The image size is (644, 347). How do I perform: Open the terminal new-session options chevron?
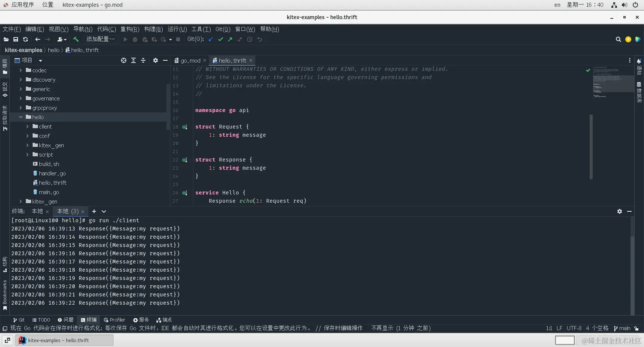(x=104, y=211)
